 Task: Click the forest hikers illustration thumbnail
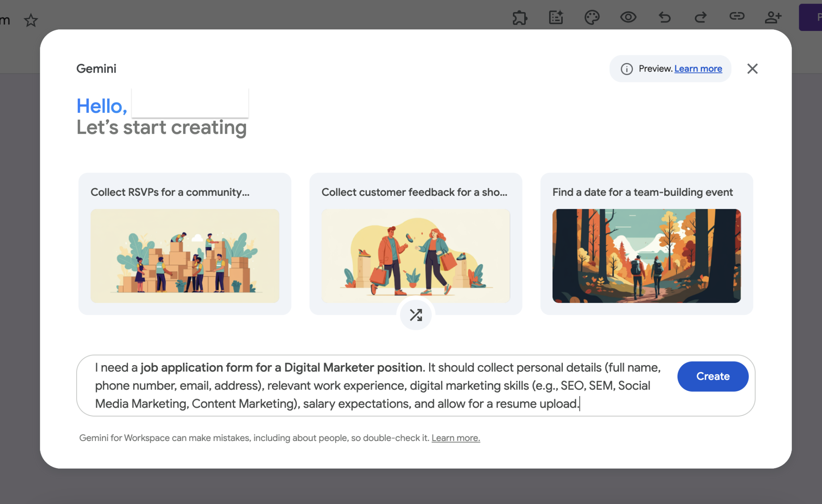646,256
